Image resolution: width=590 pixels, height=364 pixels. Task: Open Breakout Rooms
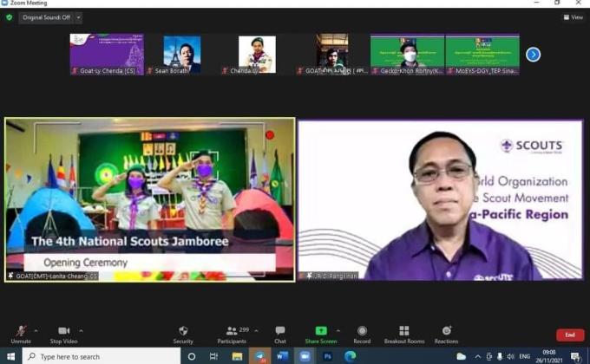point(404,334)
